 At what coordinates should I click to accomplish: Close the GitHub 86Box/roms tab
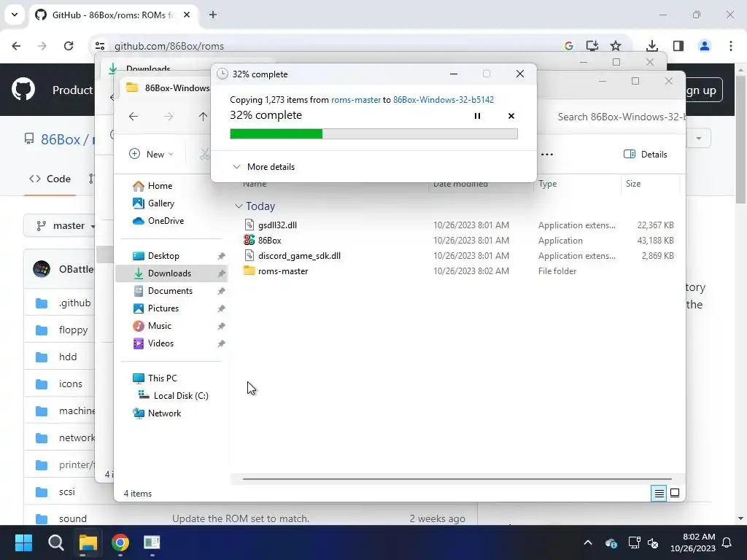187,15
